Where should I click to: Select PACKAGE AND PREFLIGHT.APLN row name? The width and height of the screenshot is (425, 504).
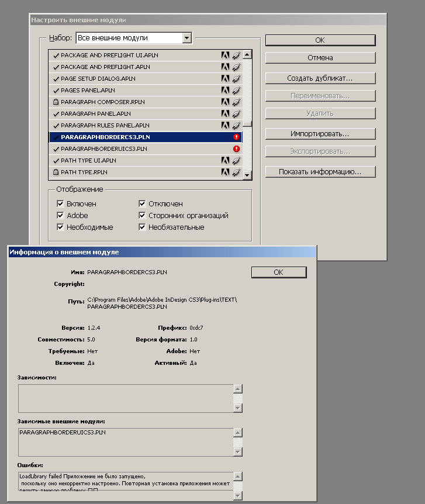(105, 67)
